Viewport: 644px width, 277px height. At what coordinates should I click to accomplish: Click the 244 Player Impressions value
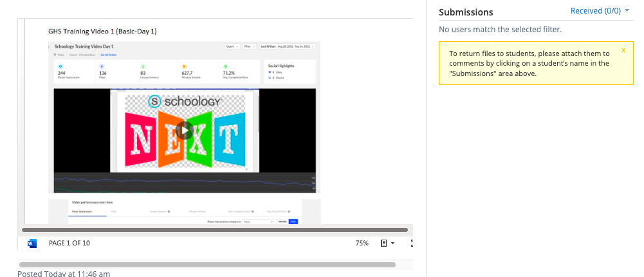coord(62,73)
